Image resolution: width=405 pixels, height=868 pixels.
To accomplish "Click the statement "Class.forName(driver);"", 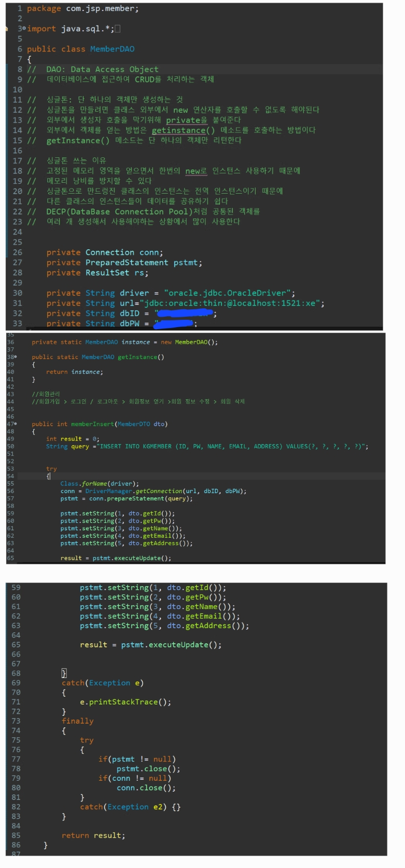I will [x=100, y=484].
